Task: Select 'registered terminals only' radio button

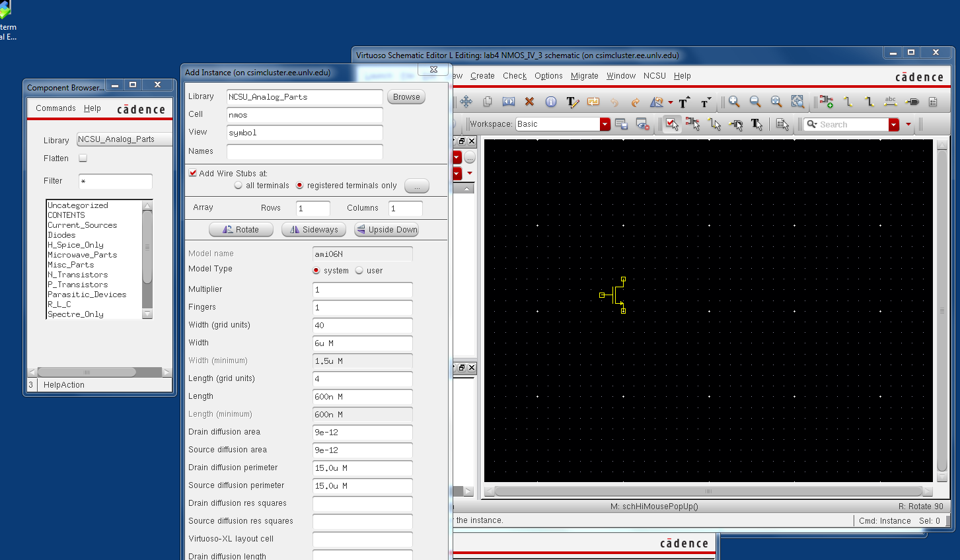Action: pyautogui.click(x=299, y=186)
